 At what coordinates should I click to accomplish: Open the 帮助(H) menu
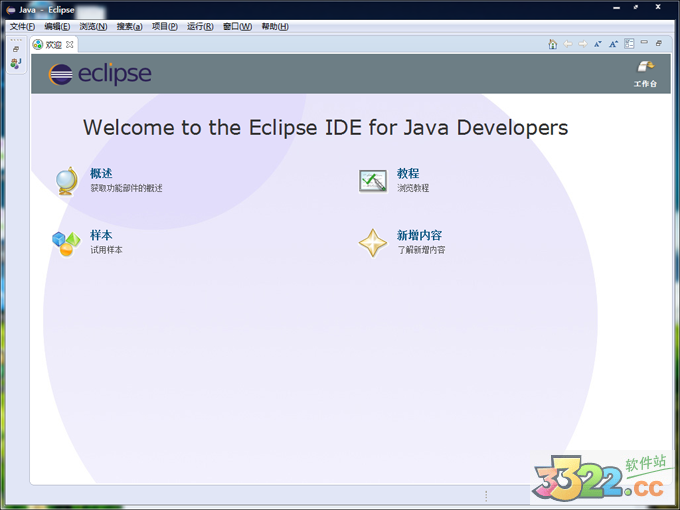(x=275, y=26)
